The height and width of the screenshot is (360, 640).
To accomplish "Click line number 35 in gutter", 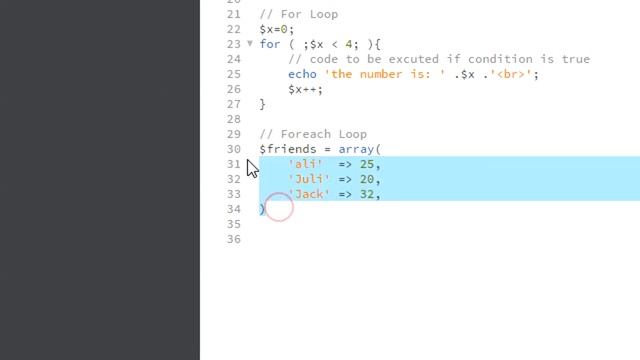I will (x=234, y=224).
